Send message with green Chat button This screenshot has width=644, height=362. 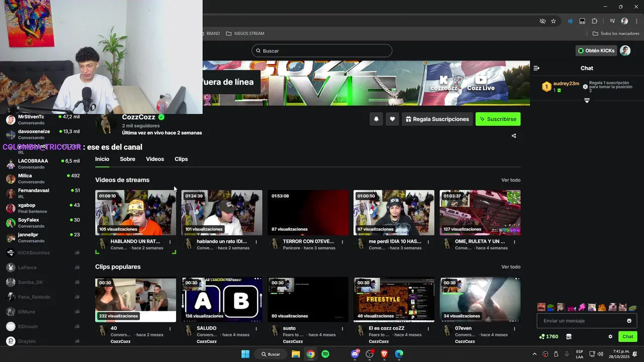[x=628, y=337]
